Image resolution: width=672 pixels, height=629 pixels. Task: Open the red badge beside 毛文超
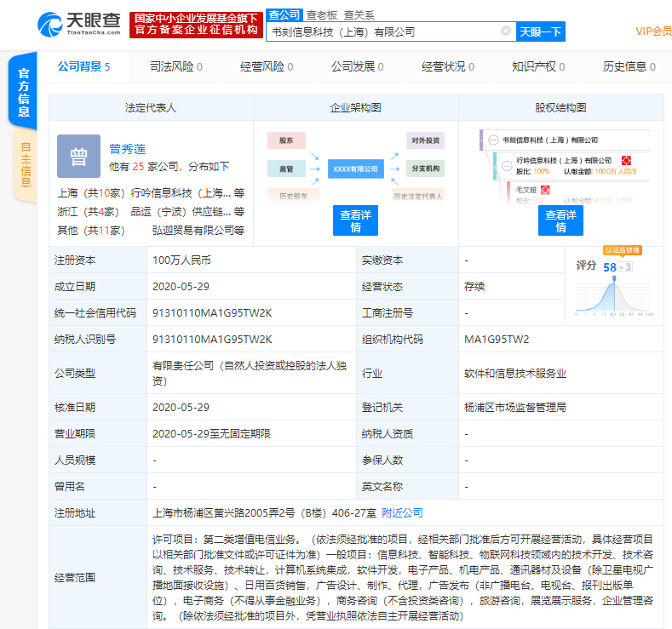tap(545, 190)
